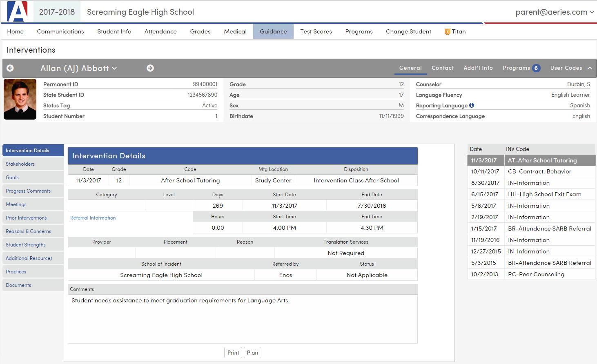Select the 6/15/2017 HH-High School Exit Exam row
597x364 pixels.
[531, 194]
